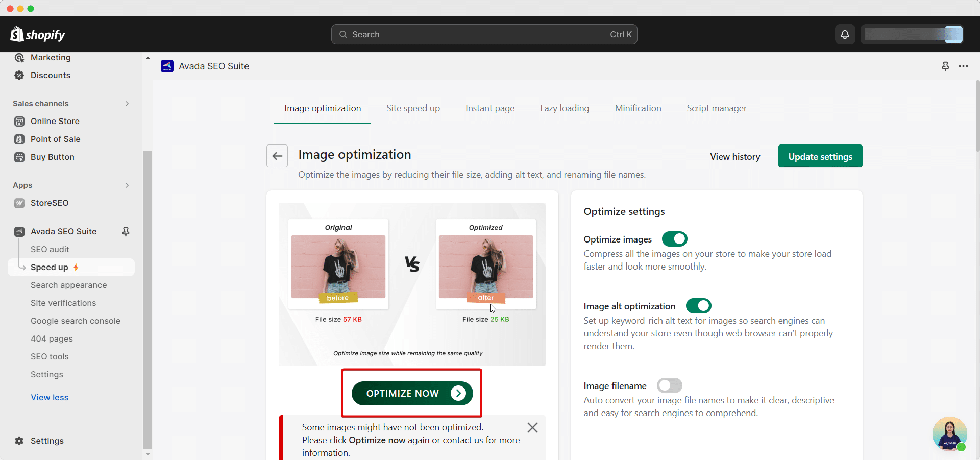Screen dimensions: 980x460
Task: Open Avada Settings sub-item
Action: 47,375
